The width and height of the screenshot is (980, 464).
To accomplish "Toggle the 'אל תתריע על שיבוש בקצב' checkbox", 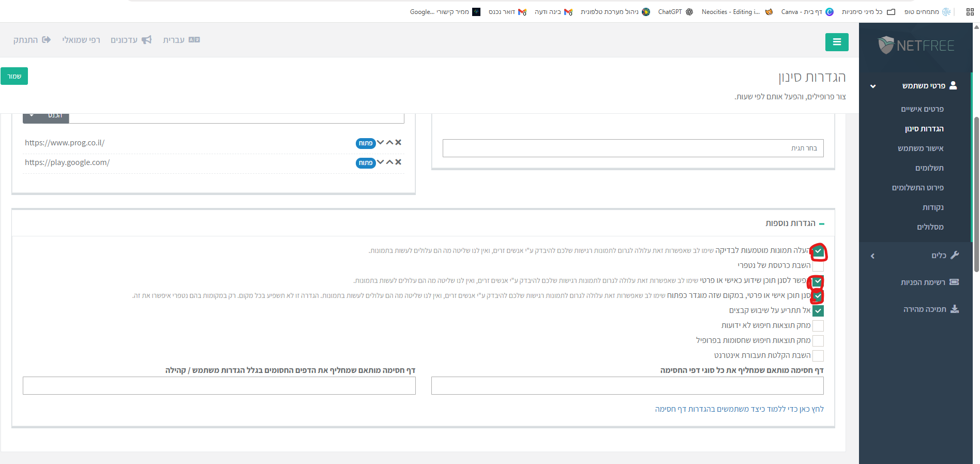I will (818, 311).
